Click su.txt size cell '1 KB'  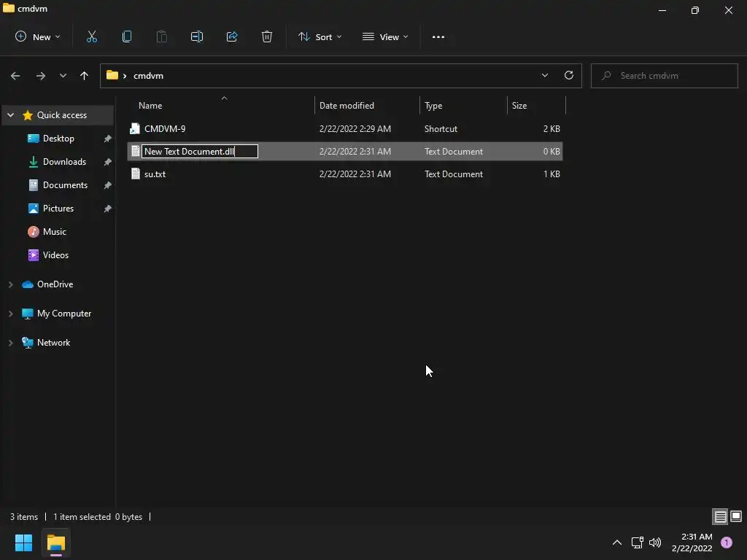click(x=551, y=174)
